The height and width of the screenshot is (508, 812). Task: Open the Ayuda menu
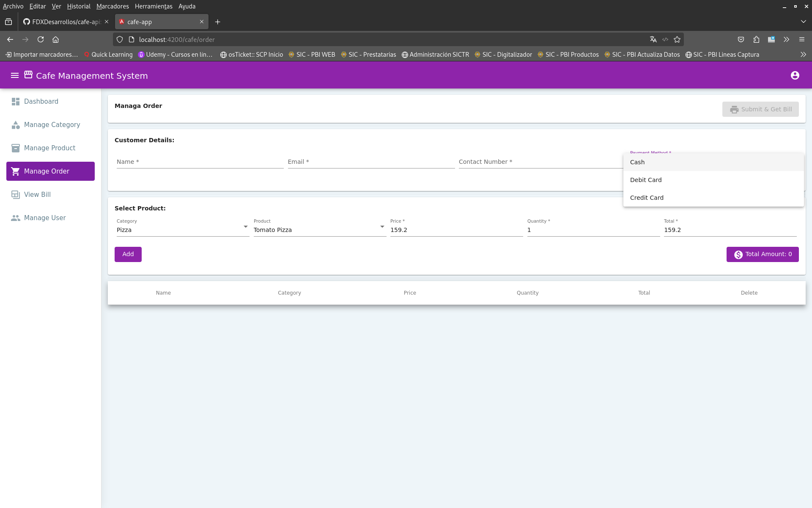pos(187,6)
